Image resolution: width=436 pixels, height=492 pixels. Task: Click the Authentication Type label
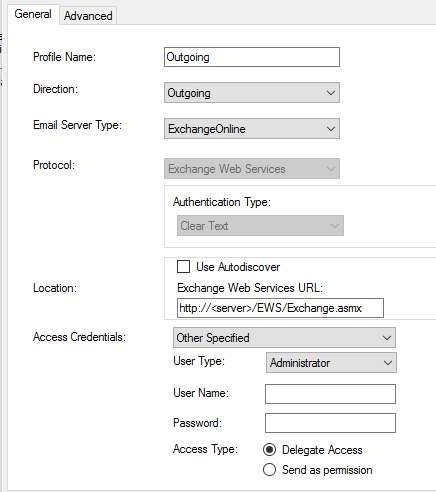click(x=222, y=202)
